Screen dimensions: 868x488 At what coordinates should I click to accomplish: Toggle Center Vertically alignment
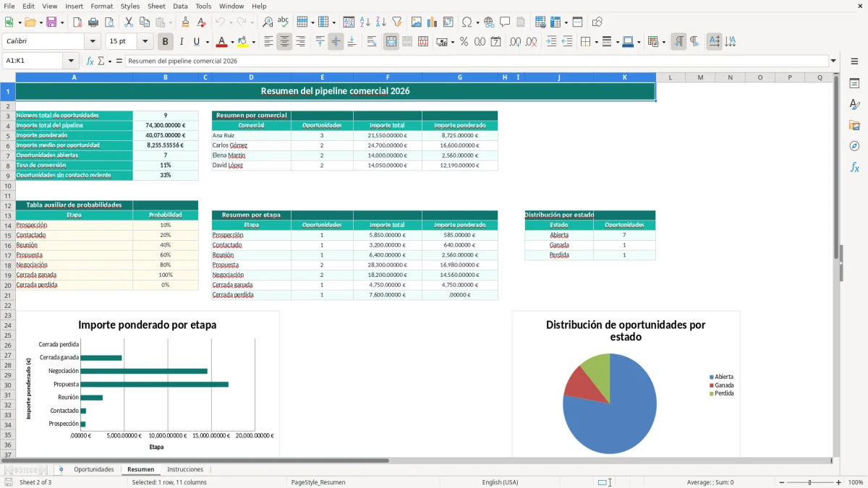pyautogui.click(x=336, y=42)
